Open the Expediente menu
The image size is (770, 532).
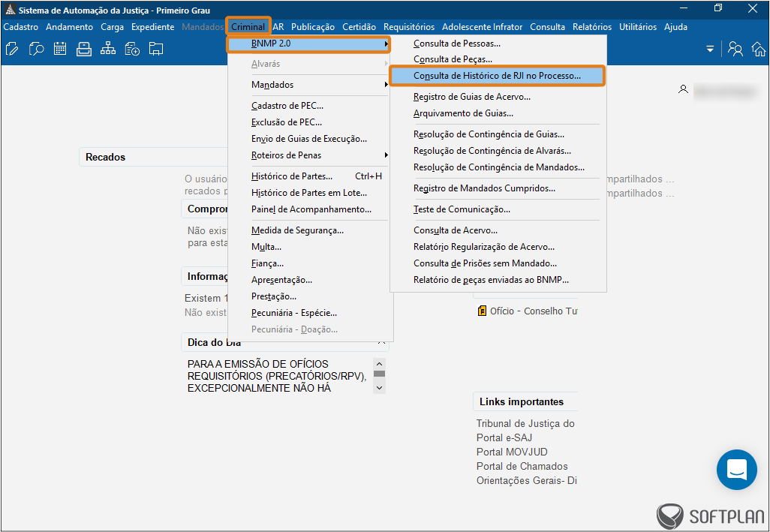(x=152, y=27)
